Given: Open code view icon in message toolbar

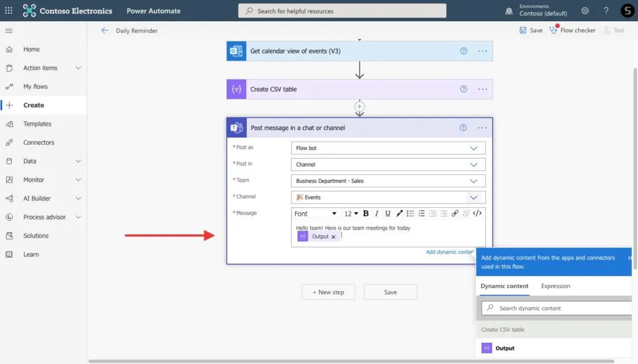Looking at the screenshot, I should (477, 213).
